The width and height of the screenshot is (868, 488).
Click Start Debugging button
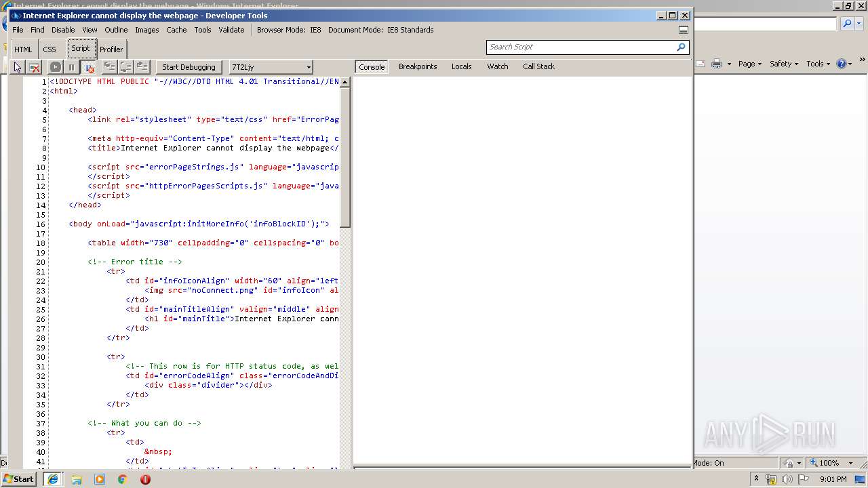[189, 67]
